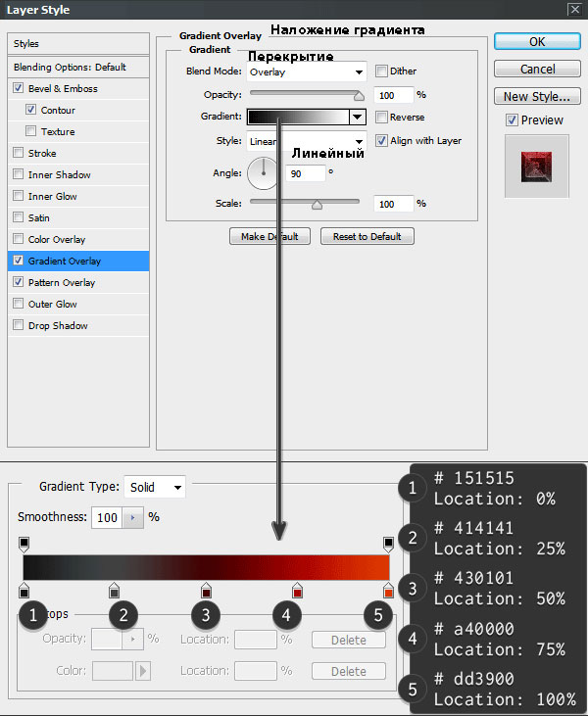The image size is (588, 716).
Task: Open the Blend Mode dropdown
Action: 306,72
